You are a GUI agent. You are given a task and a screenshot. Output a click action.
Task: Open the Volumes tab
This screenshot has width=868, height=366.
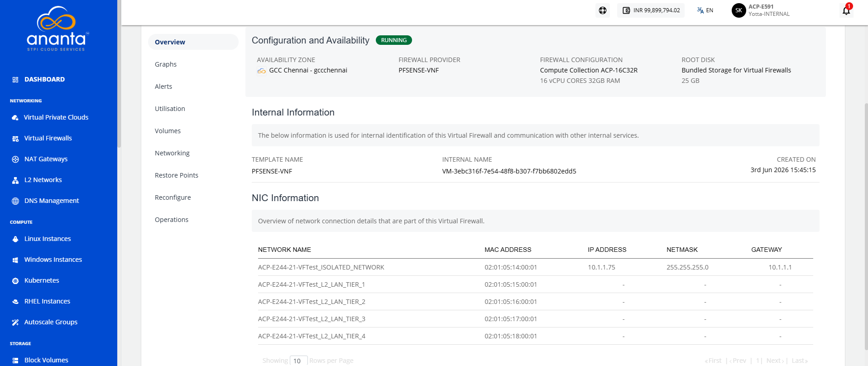[168, 131]
